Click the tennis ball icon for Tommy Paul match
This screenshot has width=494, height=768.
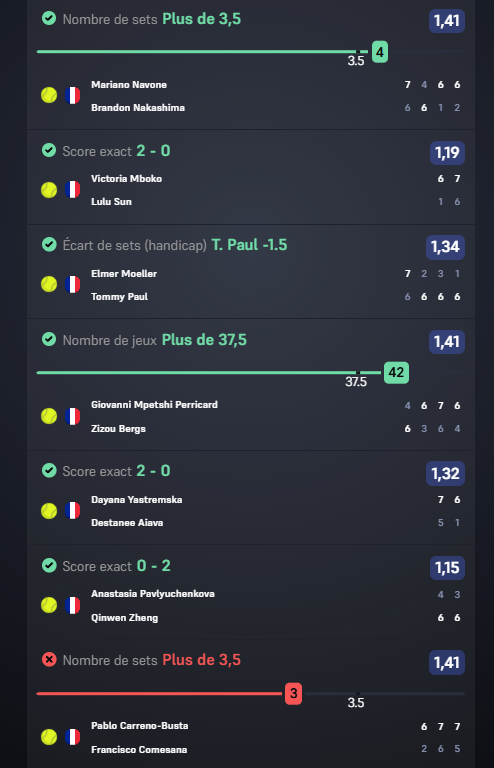coord(49,284)
